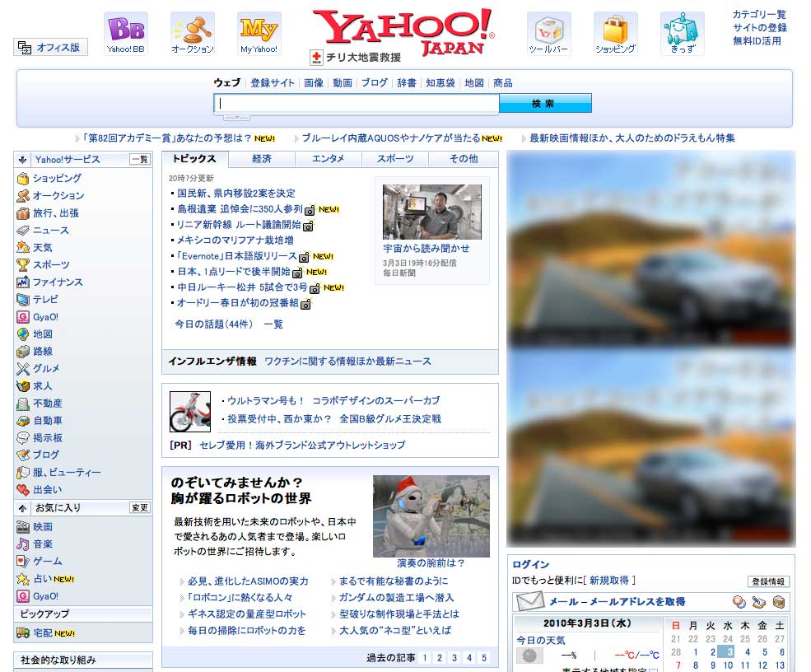Screen dimensions: 811x672
Task: Open the 国民新、県内移設2案を決定 headline
Action: click(235, 194)
